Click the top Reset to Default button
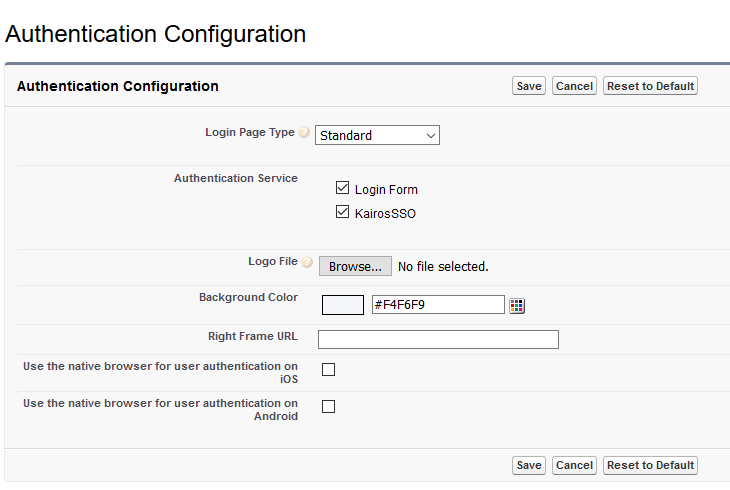This screenshot has width=730, height=490. click(650, 86)
